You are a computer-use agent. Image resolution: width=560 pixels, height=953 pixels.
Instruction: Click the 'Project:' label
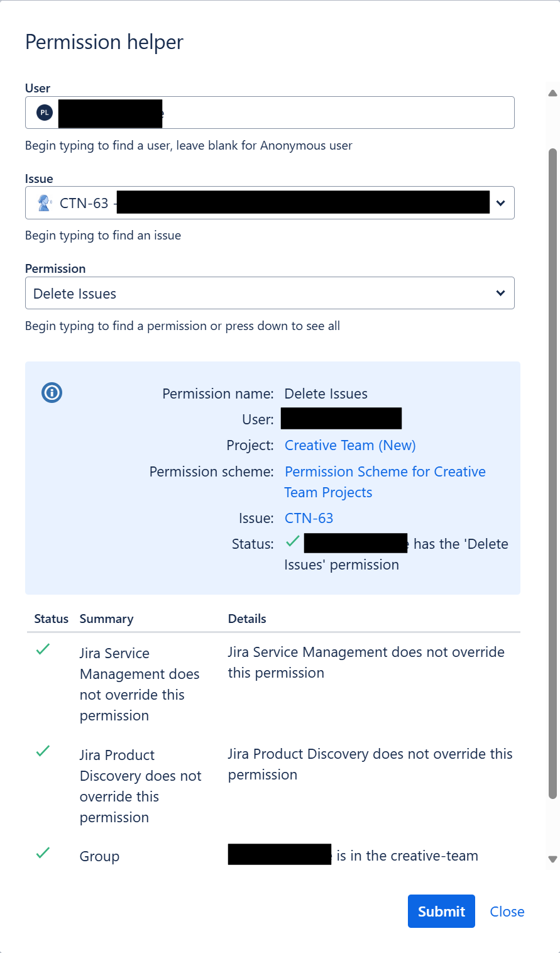pos(250,445)
